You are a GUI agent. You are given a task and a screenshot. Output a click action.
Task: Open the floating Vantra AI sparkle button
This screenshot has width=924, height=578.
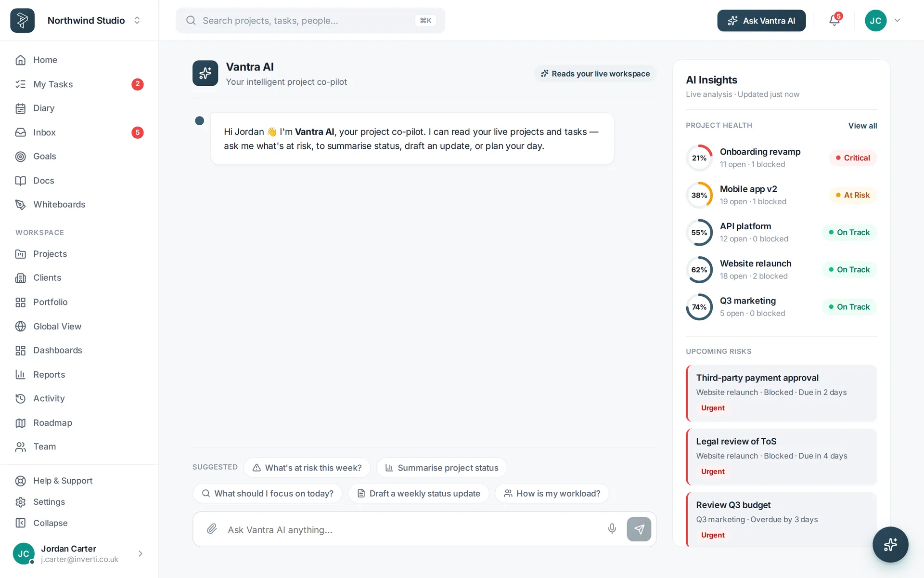(x=890, y=544)
